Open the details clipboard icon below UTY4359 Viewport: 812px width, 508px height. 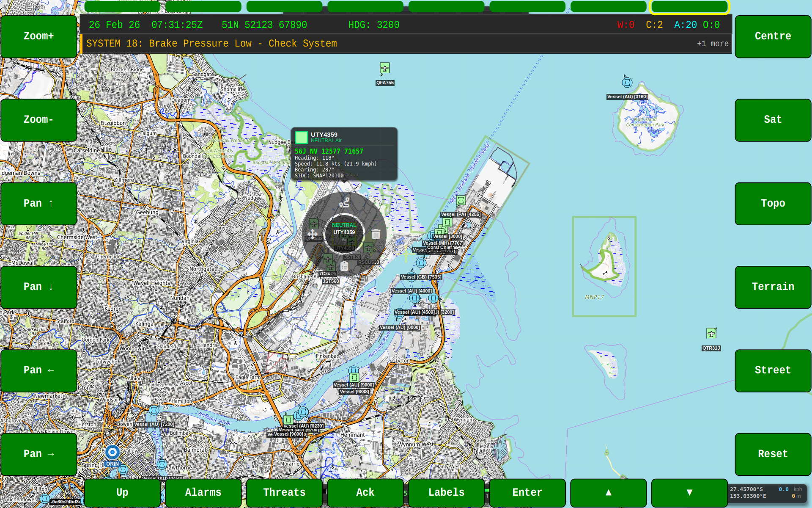[x=344, y=265]
